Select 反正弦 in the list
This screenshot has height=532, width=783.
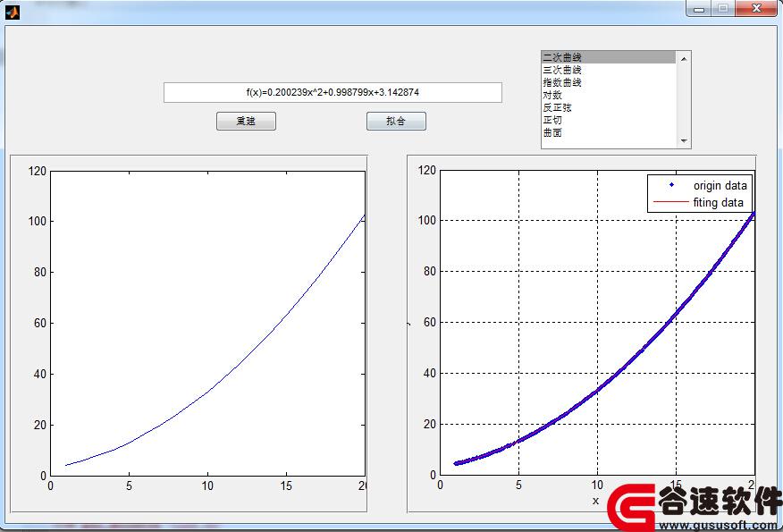(x=609, y=107)
